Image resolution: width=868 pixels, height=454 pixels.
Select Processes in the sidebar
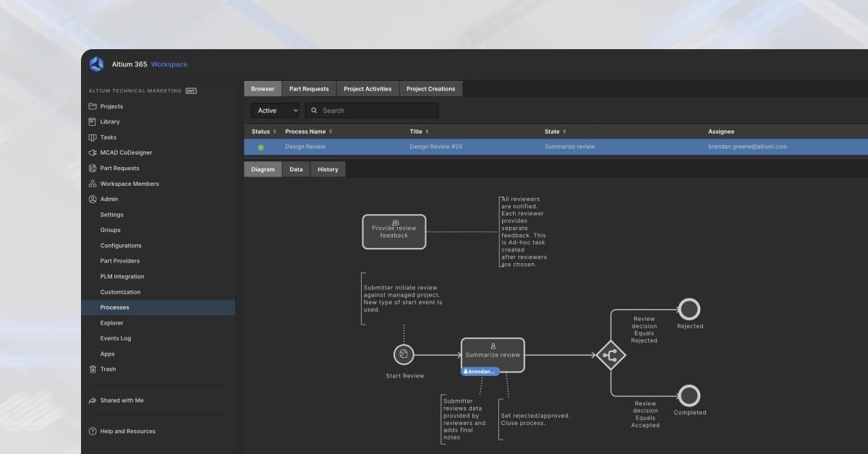pos(158,307)
